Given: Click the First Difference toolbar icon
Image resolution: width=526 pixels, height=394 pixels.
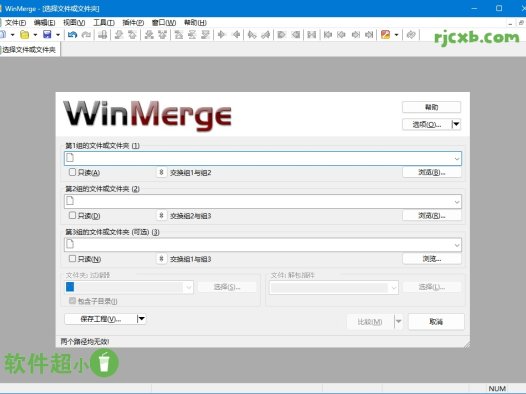Looking at the screenshot, I should coord(178,35).
